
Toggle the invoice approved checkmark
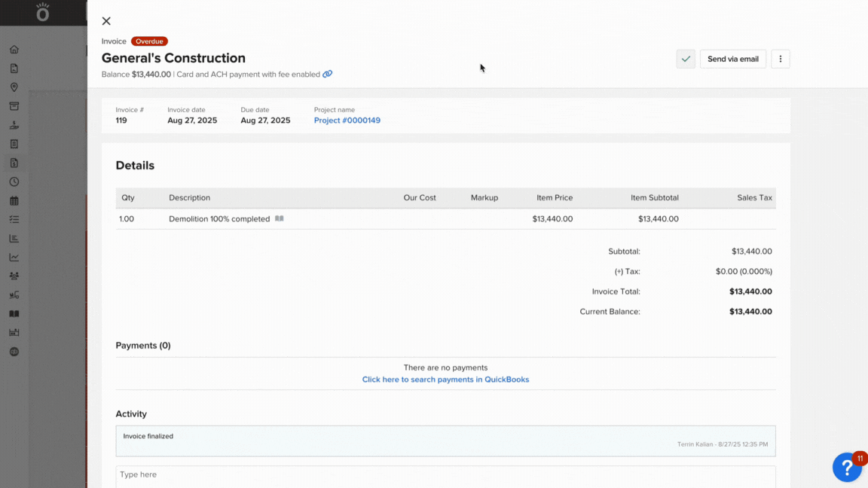[x=686, y=58]
